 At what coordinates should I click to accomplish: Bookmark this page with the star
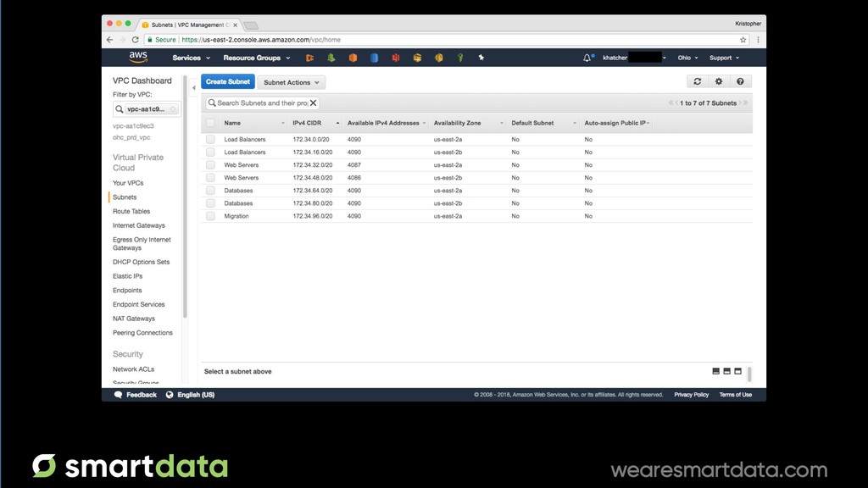[743, 40]
